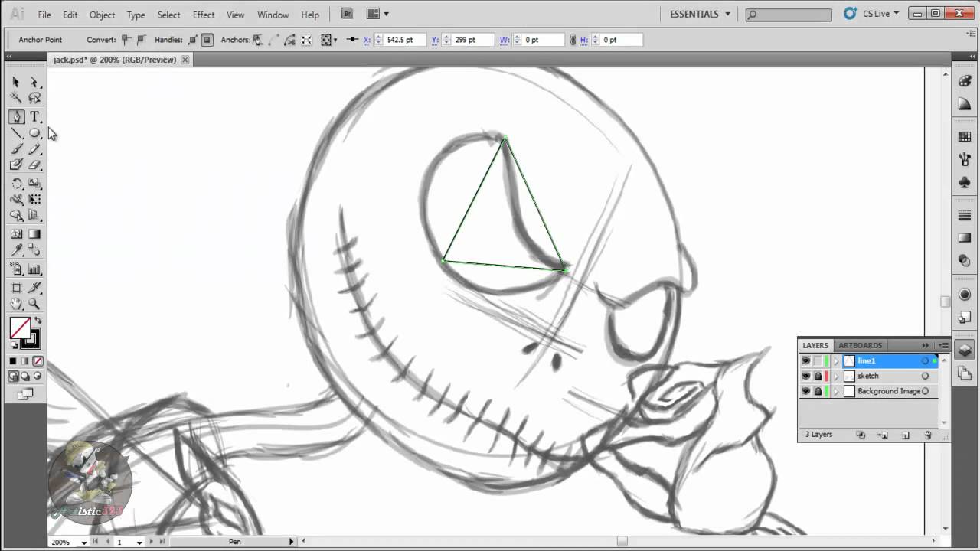Expand the sketch layer contents
980x551 pixels.
point(836,376)
